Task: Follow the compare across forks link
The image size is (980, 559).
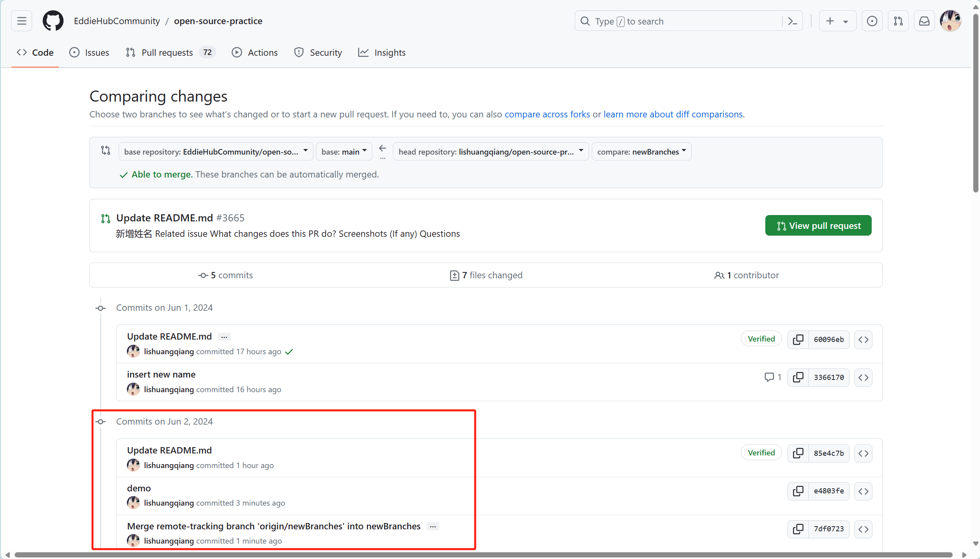Action: click(x=547, y=114)
